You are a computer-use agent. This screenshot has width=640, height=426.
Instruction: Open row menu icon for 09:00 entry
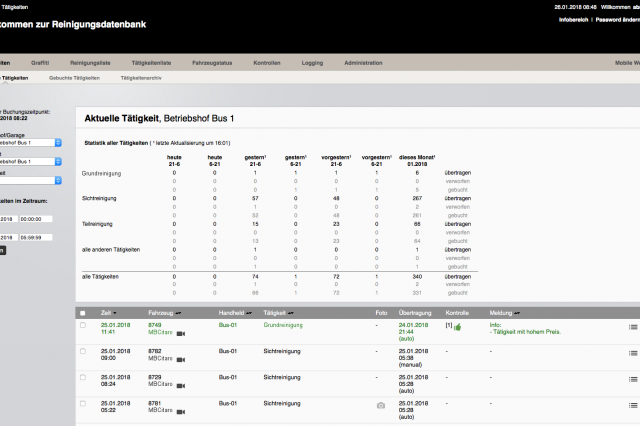[x=633, y=353]
